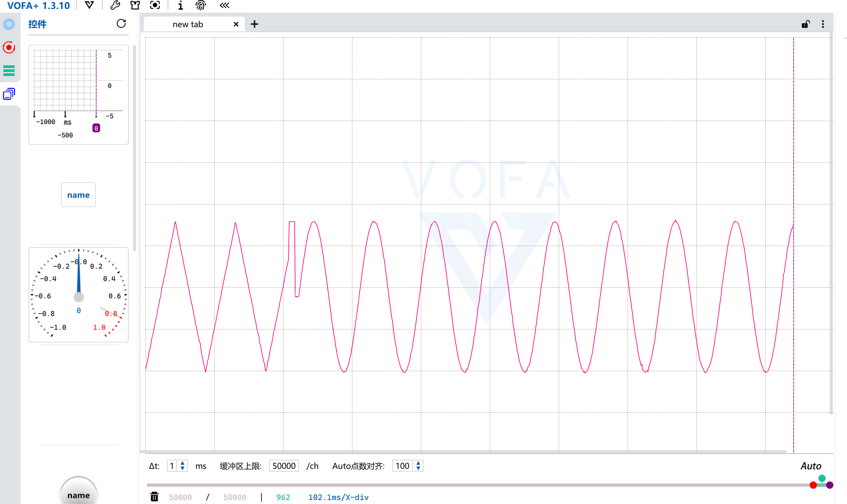Increase the Δt stepper value

point(183,463)
